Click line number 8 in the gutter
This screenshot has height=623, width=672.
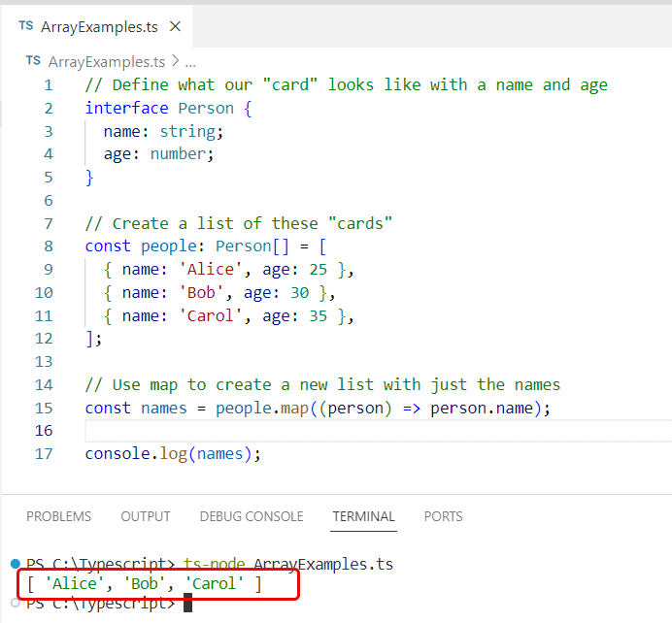(49, 246)
